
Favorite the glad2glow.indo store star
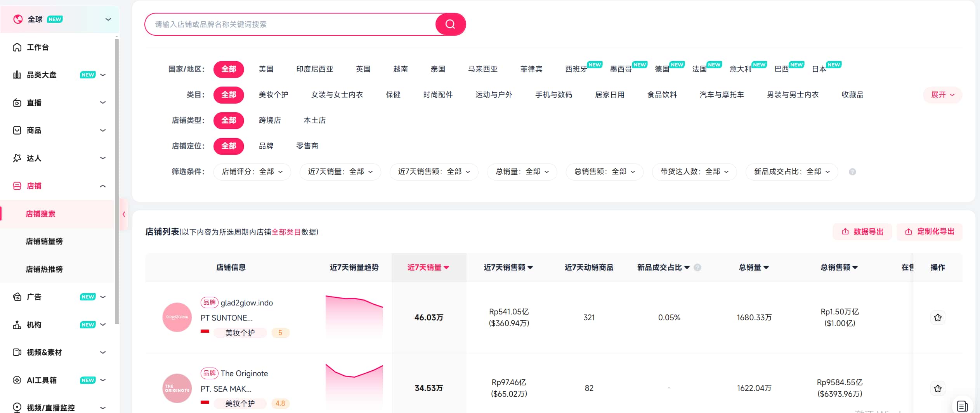(x=938, y=317)
